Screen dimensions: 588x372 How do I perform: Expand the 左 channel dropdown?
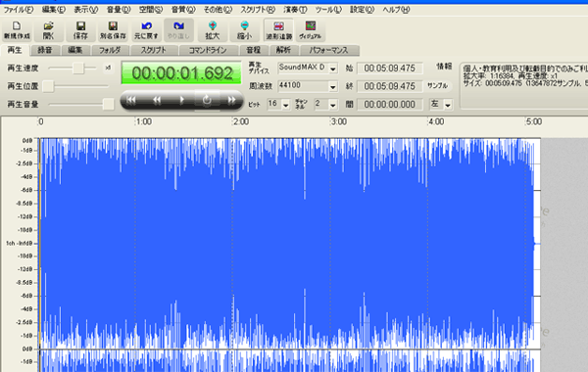tap(448, 105)
